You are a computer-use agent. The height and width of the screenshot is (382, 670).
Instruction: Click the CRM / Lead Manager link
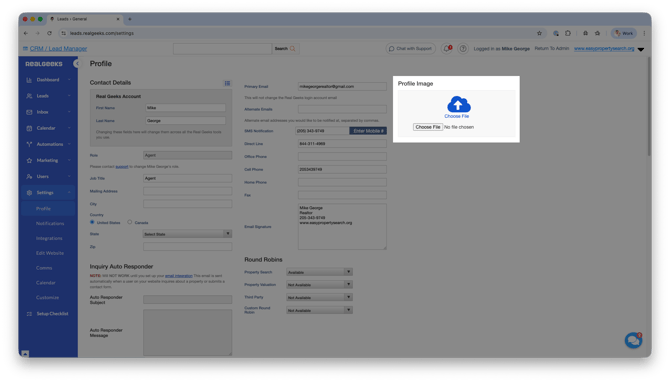click(58, 49)
